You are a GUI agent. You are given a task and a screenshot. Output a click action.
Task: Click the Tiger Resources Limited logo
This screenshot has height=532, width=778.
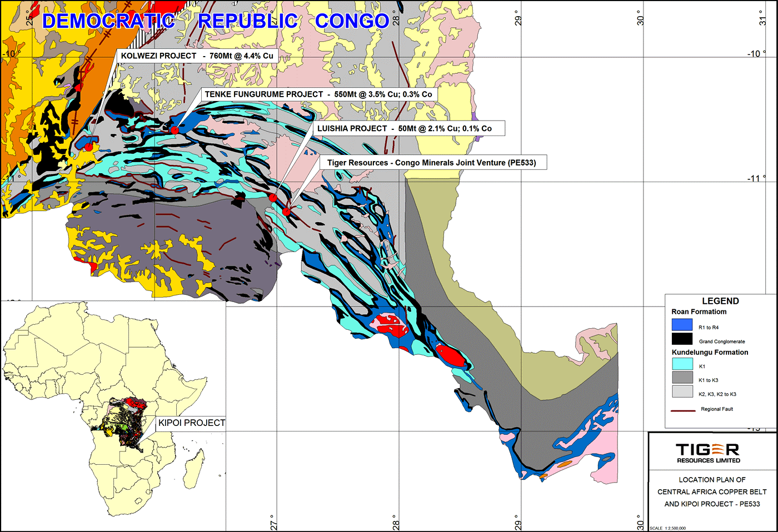pyautogui.click(x=709, y=453)
